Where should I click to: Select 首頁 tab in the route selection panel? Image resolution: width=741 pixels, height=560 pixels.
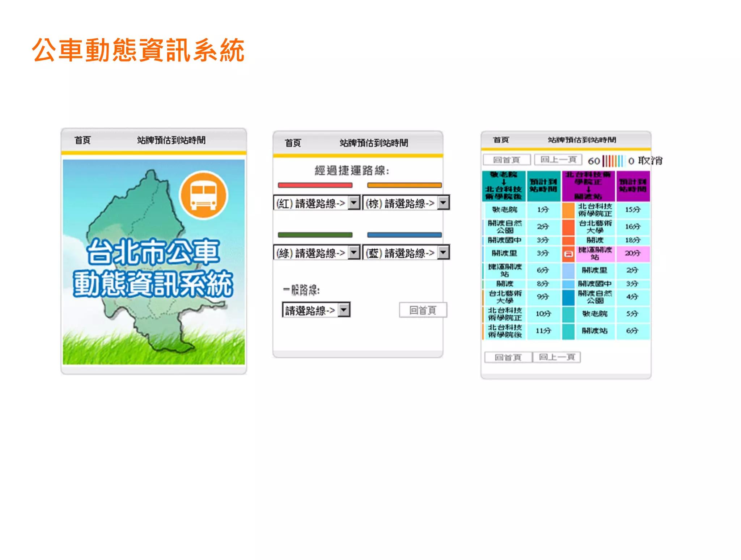pyautogui.click(x=293, y=143)
